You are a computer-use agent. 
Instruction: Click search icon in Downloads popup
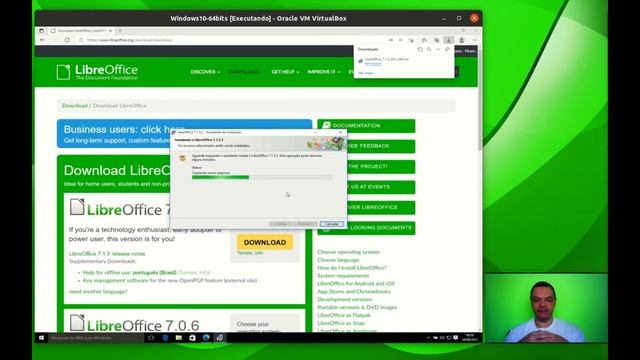pyautogui.click(x=429, y=49)
